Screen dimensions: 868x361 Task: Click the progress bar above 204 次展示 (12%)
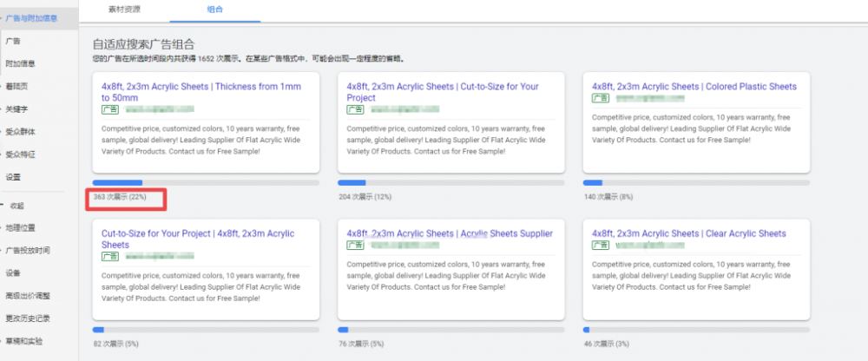[450, 183]
